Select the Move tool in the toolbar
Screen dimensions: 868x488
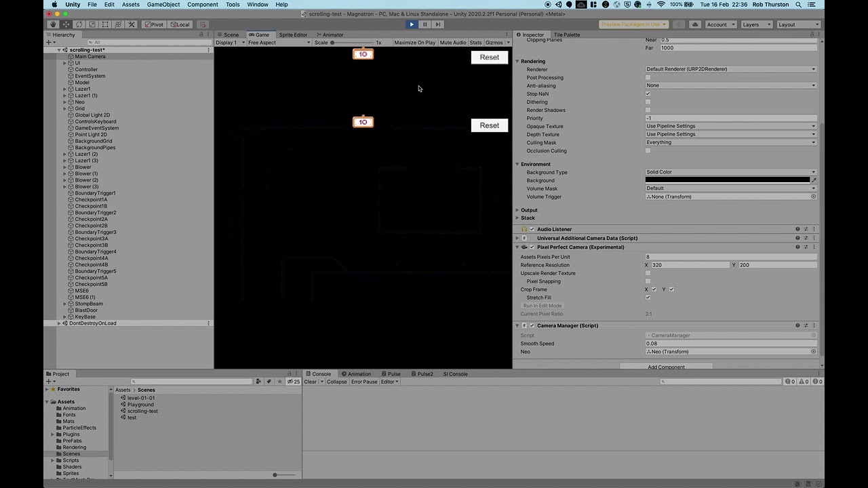66,24
